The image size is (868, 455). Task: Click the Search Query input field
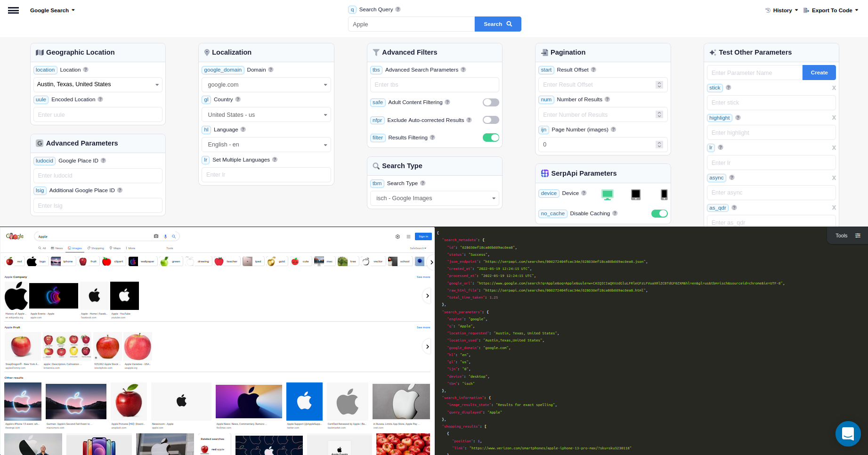411,24
